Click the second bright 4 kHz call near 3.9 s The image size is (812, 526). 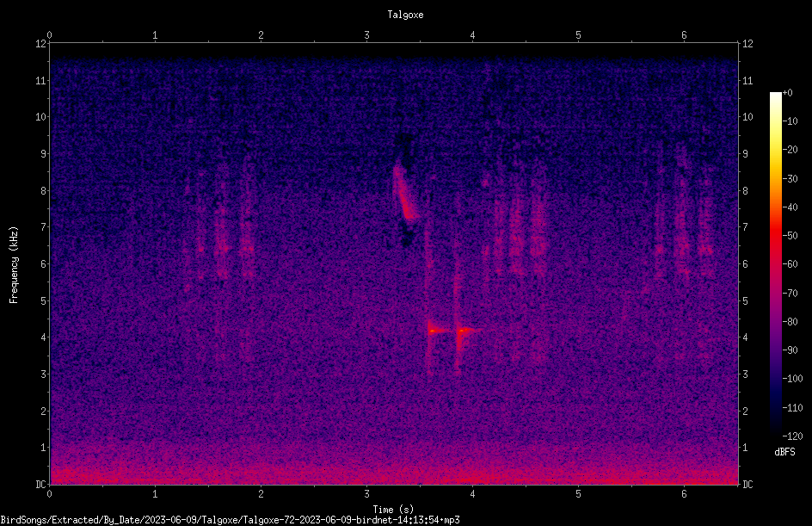[x=464, y=330]
